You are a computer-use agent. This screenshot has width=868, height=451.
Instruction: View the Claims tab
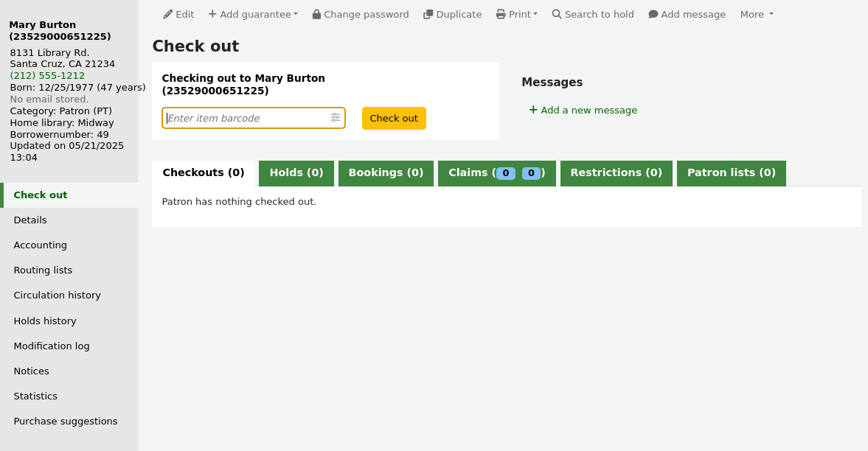coord(496,172)
